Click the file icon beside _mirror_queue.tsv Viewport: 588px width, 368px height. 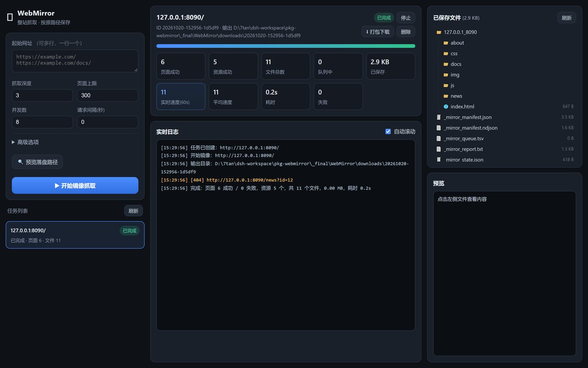coord(439,138)
